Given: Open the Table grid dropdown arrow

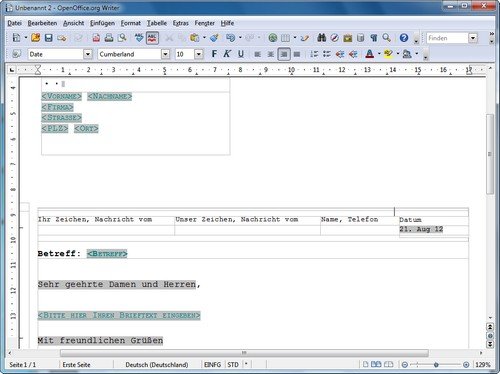Looking at the screenshot, I should (295, 38).
